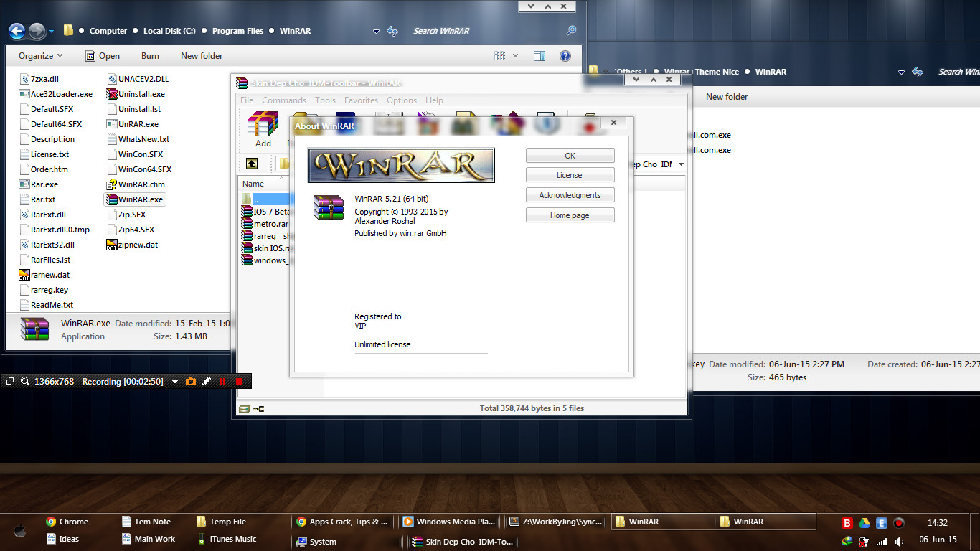Click New folder in Program Files window

pyautogui.click(x=202, y=56)
